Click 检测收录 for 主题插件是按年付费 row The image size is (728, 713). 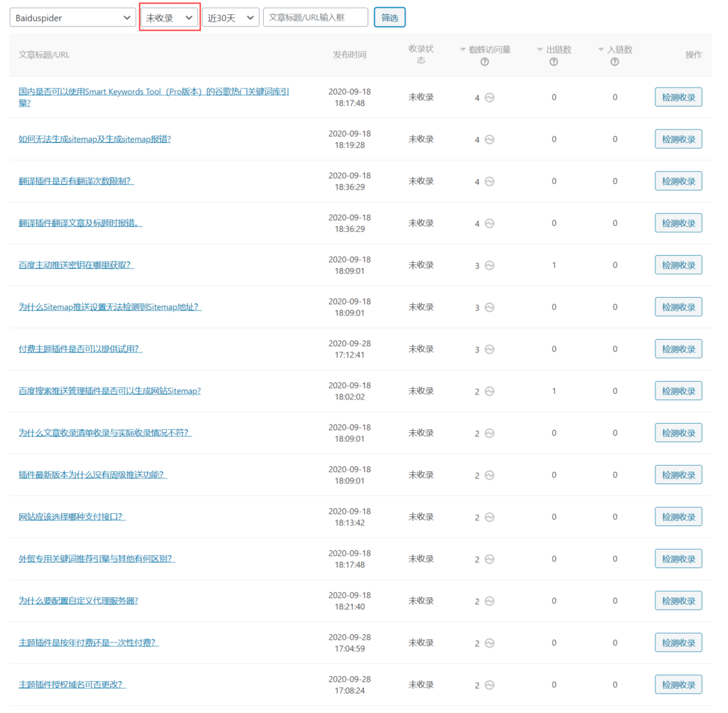678,643
